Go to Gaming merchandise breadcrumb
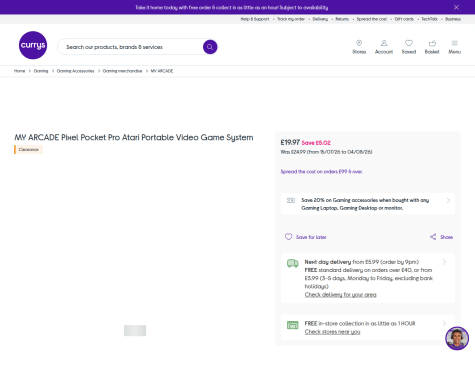The height and width of the screenshot is (380, 475). pyautogui.click(x=122, y=71)
